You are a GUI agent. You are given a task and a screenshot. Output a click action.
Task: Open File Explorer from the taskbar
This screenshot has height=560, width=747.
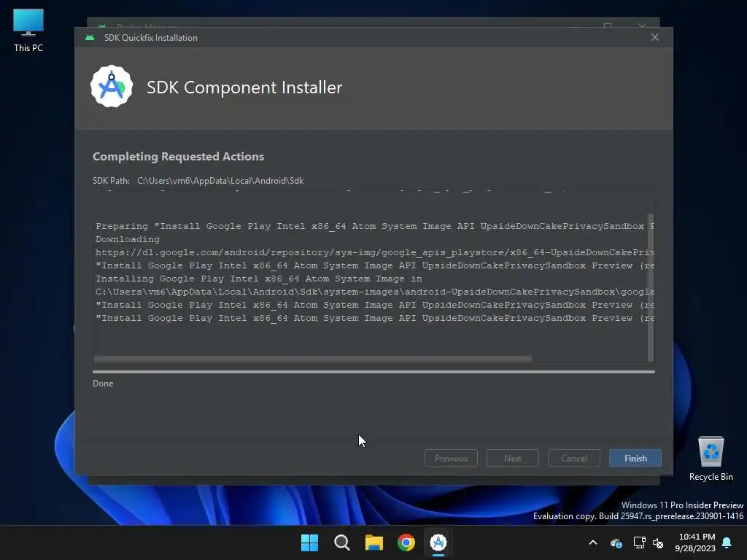point(374,542)
